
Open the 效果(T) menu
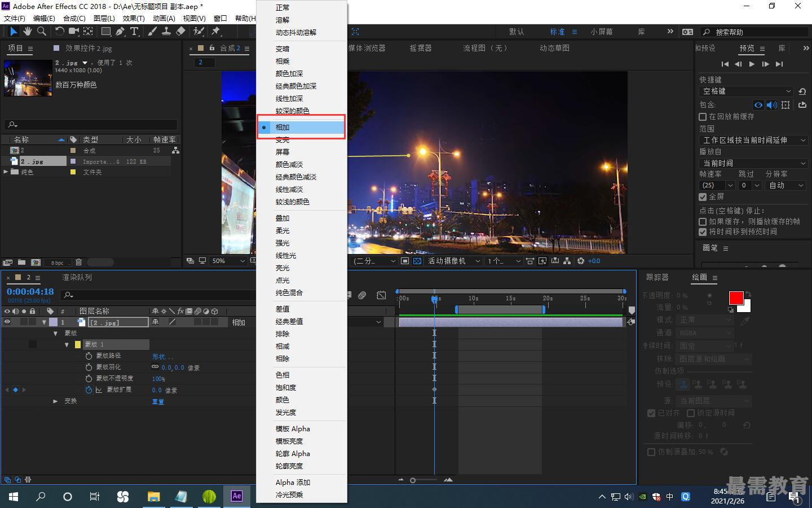(x=134, y=18)
